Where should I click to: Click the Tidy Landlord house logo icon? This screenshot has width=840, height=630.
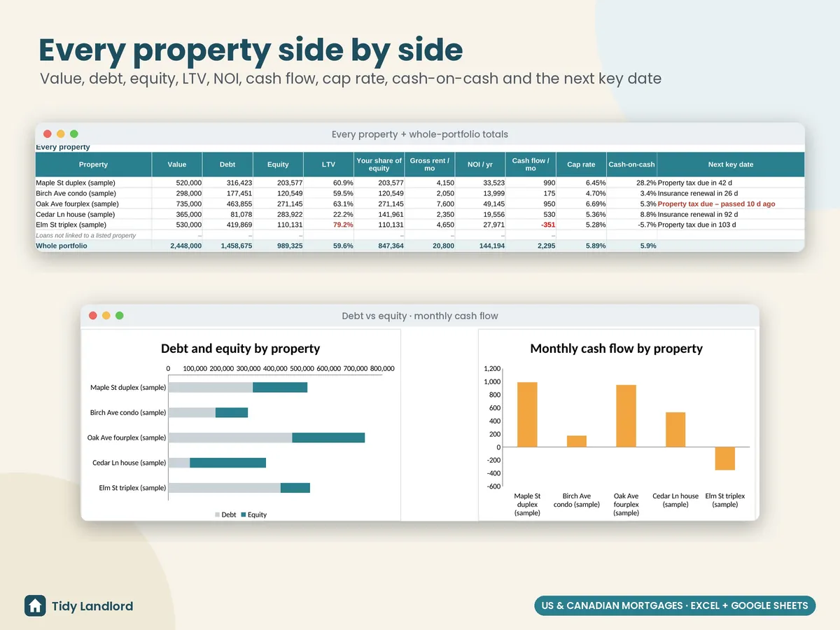tap(35, 605)
